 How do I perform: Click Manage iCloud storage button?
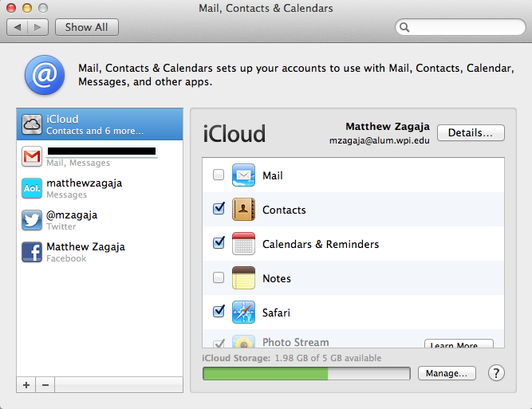click(x=447, y=373)
